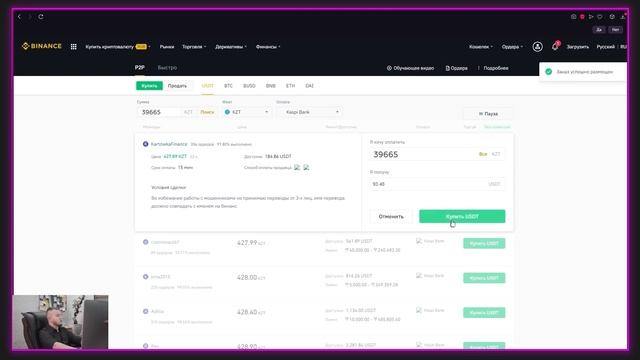
Task: Click Купить USDT in the 428.00 row
Action: [x=484, y=278]
